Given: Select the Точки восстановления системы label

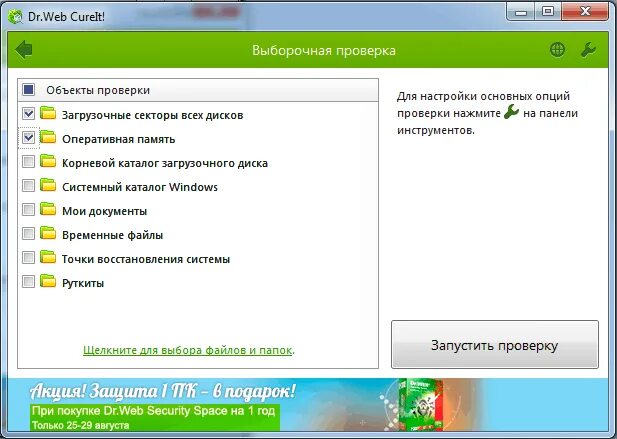Looking at the screenshot, I should (146, 259).
